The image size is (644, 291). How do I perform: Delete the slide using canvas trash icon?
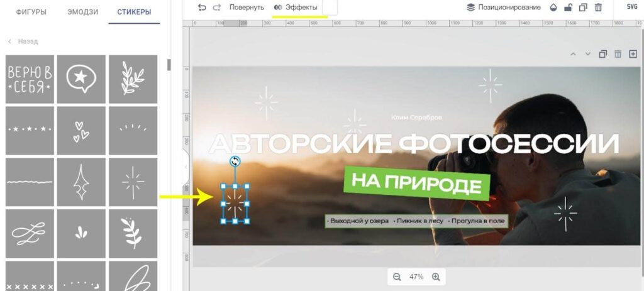pos(618,54)
